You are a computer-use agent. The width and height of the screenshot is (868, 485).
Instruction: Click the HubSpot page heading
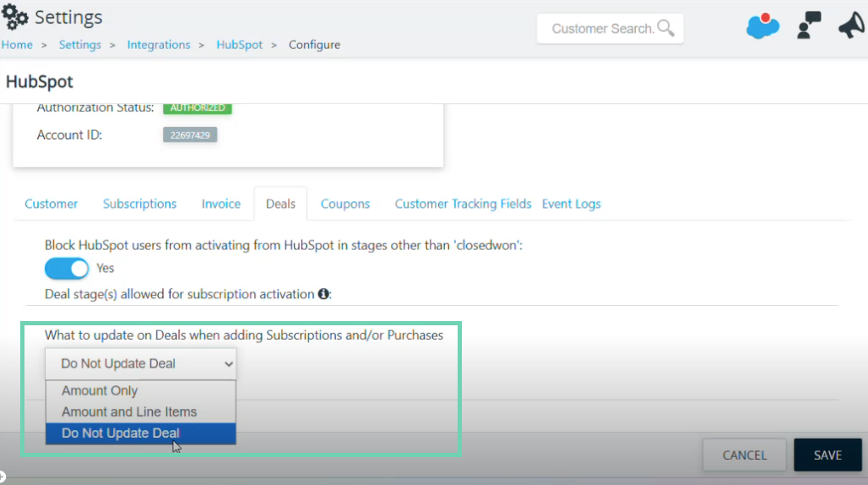coord(40,82)
